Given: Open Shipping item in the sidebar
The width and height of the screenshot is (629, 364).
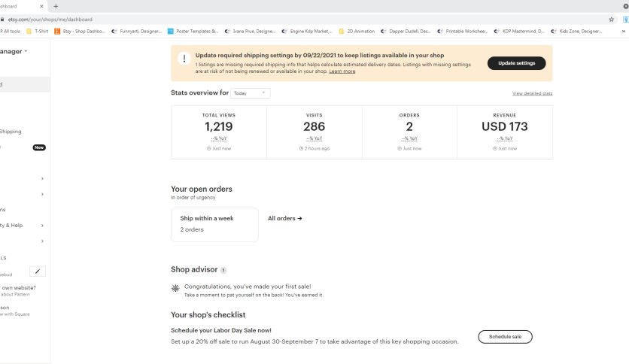Looking at the screenshot, I should (x=11, y=132).
